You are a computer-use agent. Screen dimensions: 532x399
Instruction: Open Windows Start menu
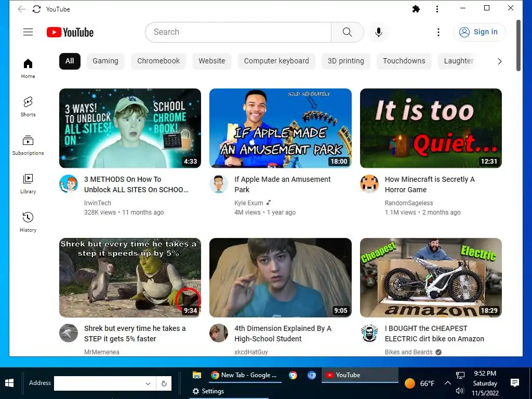tap(9, 383)
